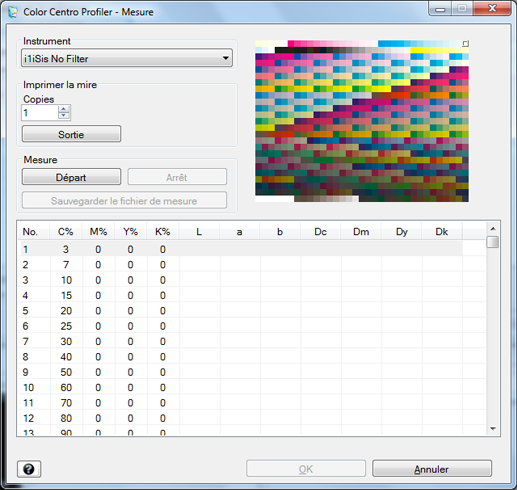Viewport: 517px width, 490px height.
Task: Select table row number 2
Action: click(241, 265)
